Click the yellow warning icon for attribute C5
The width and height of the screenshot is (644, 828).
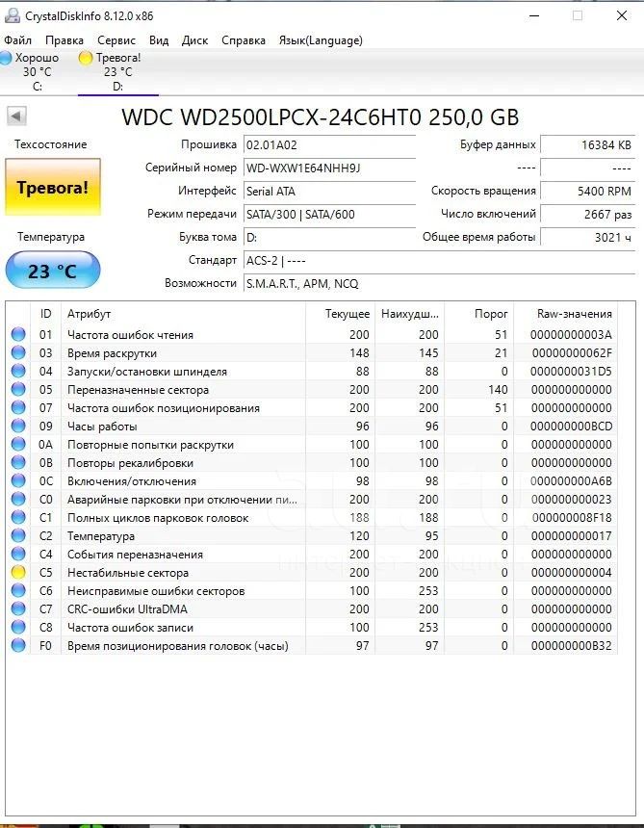point(18,572)
